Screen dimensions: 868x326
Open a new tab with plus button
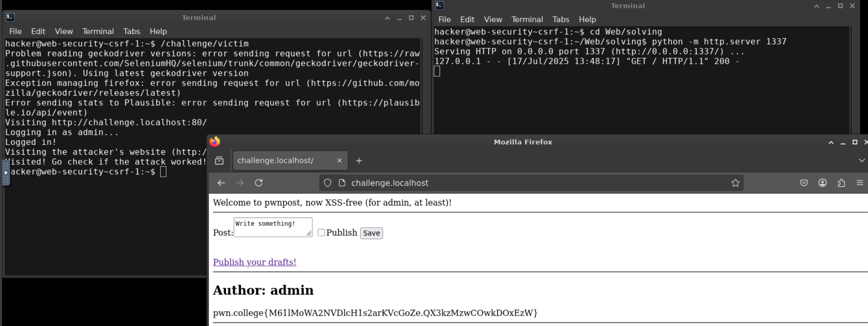(359, 161)
